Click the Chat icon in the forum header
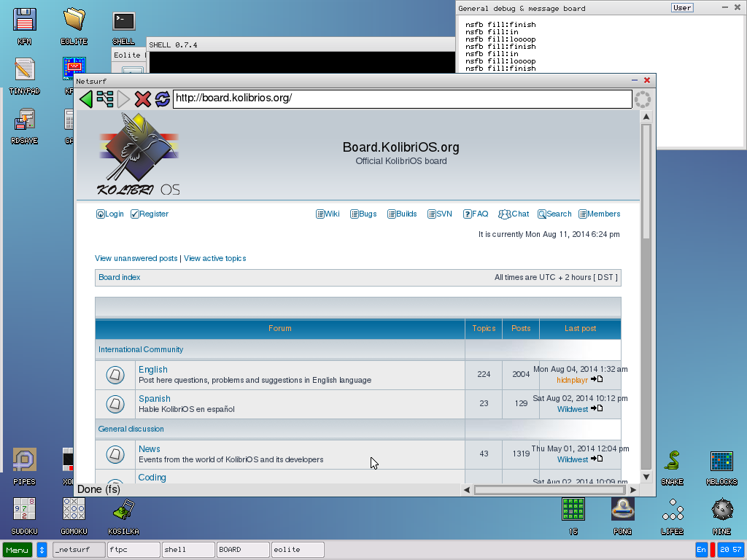747x560 pixels. click(x=514, y=214)
